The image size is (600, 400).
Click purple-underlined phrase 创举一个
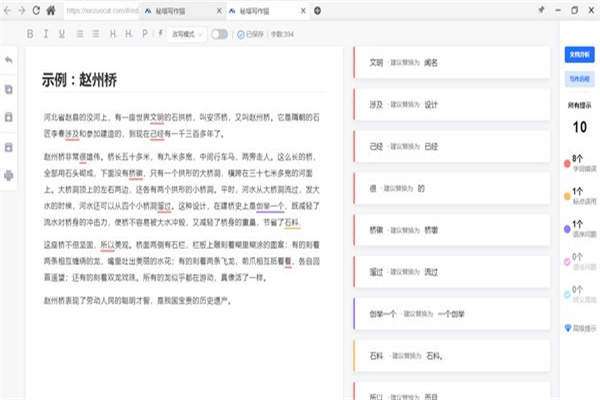click(270, 206)
